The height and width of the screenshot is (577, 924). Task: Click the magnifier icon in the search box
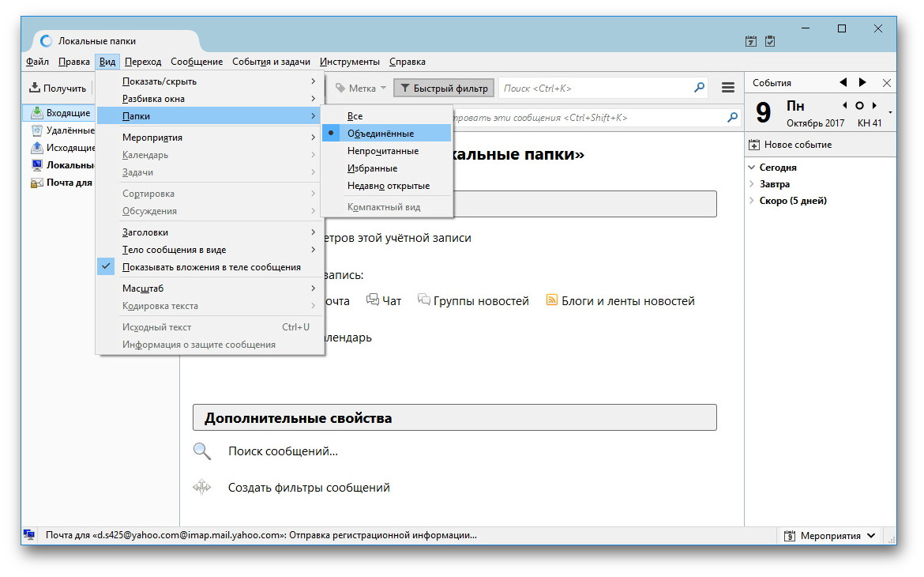[699, 88]
